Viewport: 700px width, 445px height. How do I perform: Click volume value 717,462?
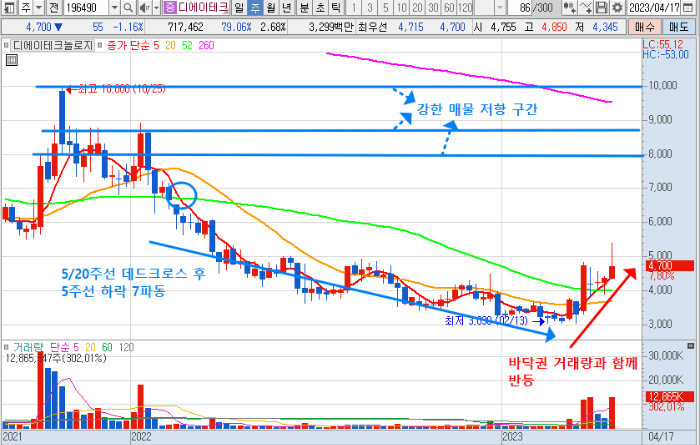[x=185, y=27]
